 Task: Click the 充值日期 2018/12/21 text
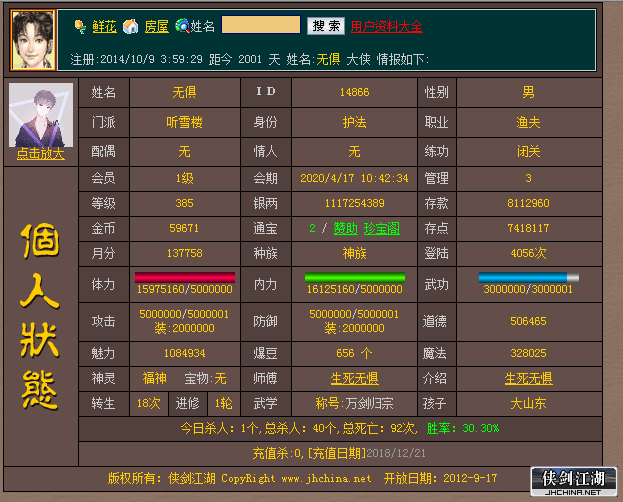[x=366, y=454]
